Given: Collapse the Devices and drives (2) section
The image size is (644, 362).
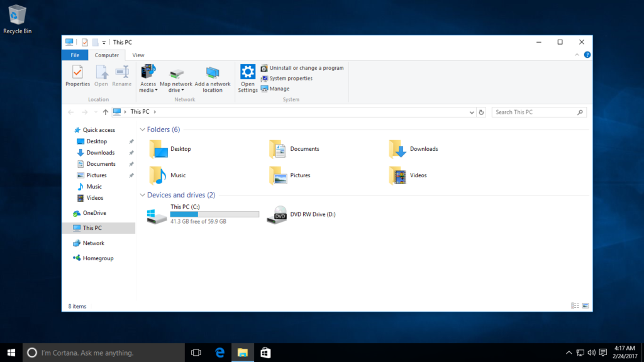Looking at the screenshot, I should [x=142, y=195].
